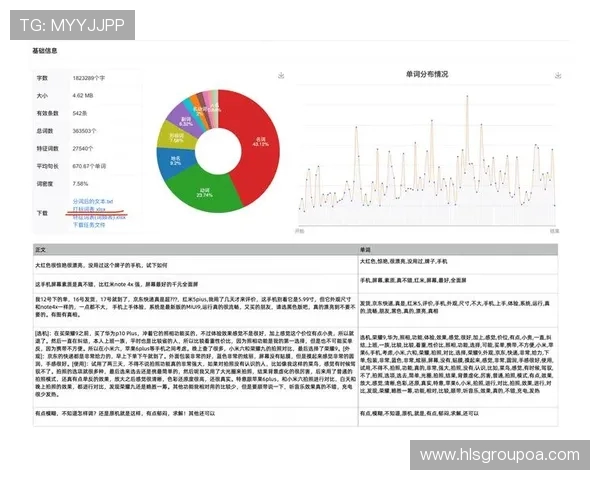Image resolution: width=600 pixels, height=480 pixels.
Task: Download the pie chart image via its icon
Action: [x=281, y=75]
